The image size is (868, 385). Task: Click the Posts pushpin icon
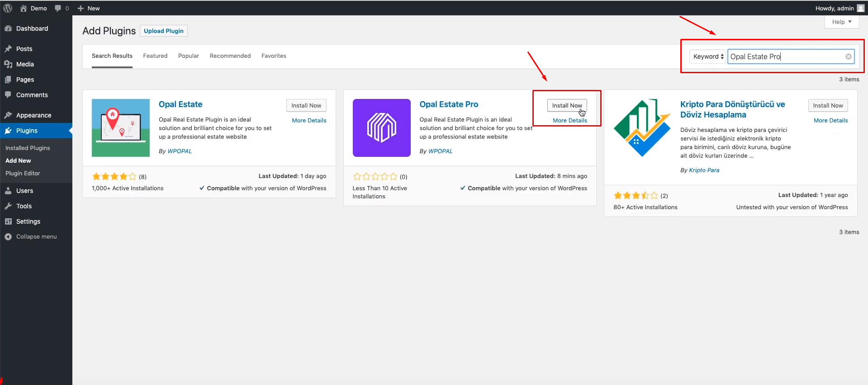click(8, 49)
